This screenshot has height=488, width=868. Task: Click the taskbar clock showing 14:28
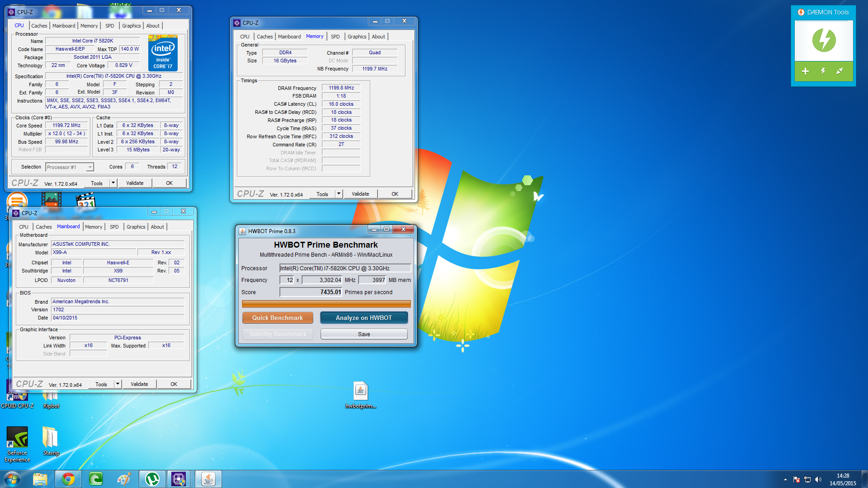[843, 479]
